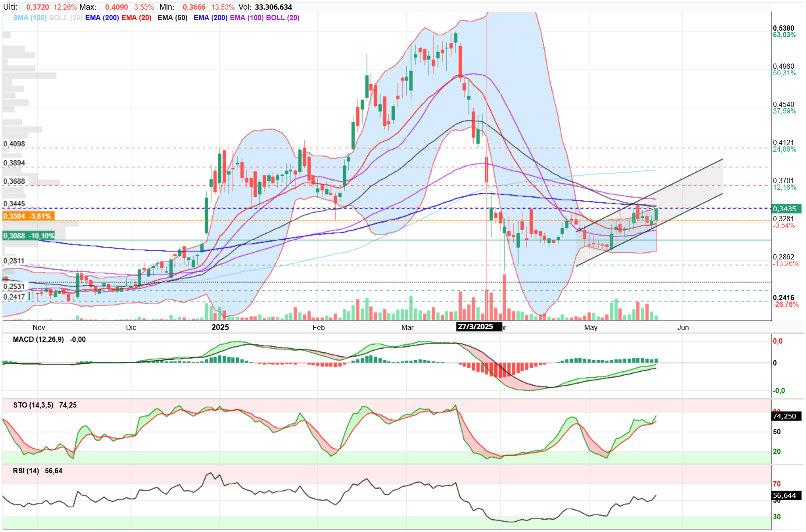Click the 63,03% axis percentage

click(785, 35)
